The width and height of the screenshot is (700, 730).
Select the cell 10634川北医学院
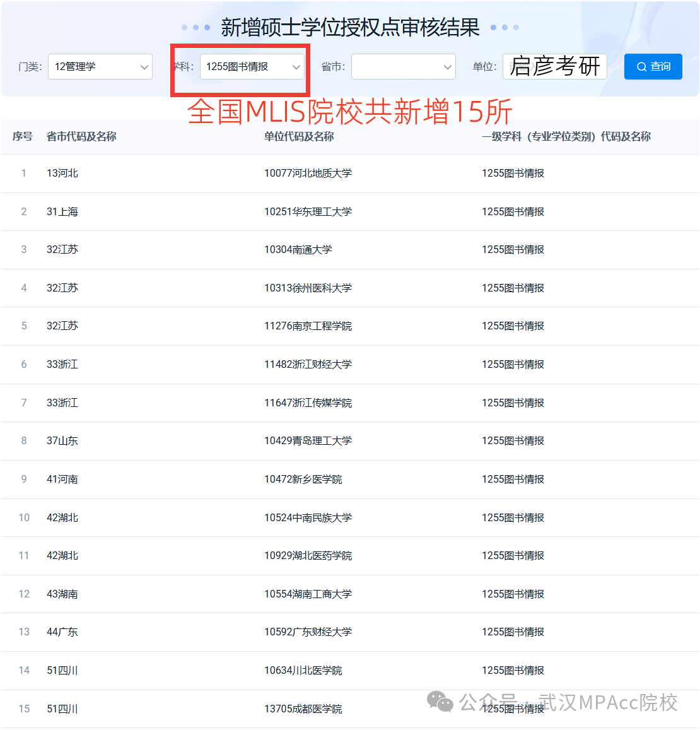(303, 671)
